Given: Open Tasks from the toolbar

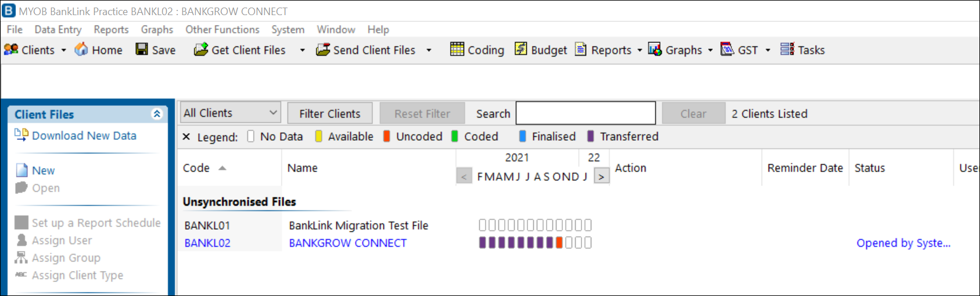Looking at the screenshot, I should [787, 50].
